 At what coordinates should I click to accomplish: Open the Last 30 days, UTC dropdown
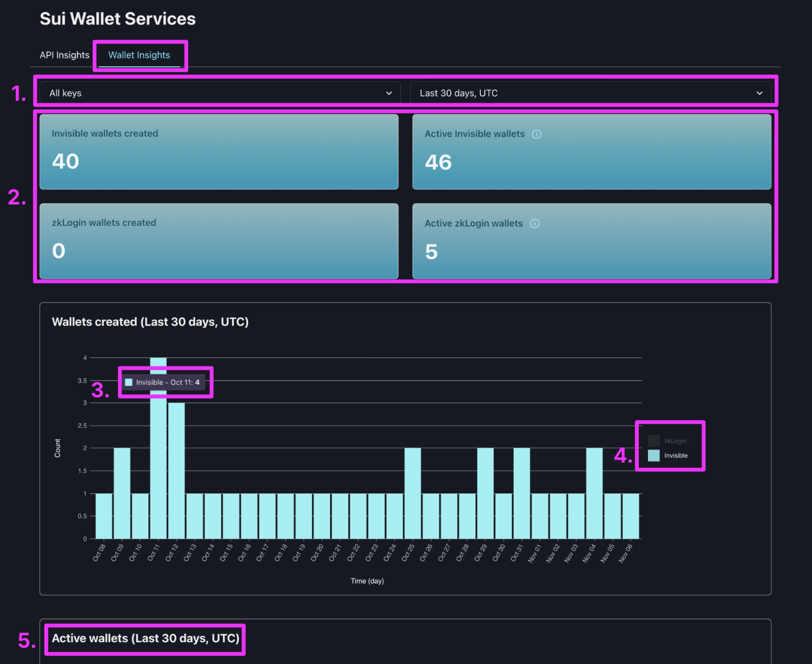[x=591, y=93]
